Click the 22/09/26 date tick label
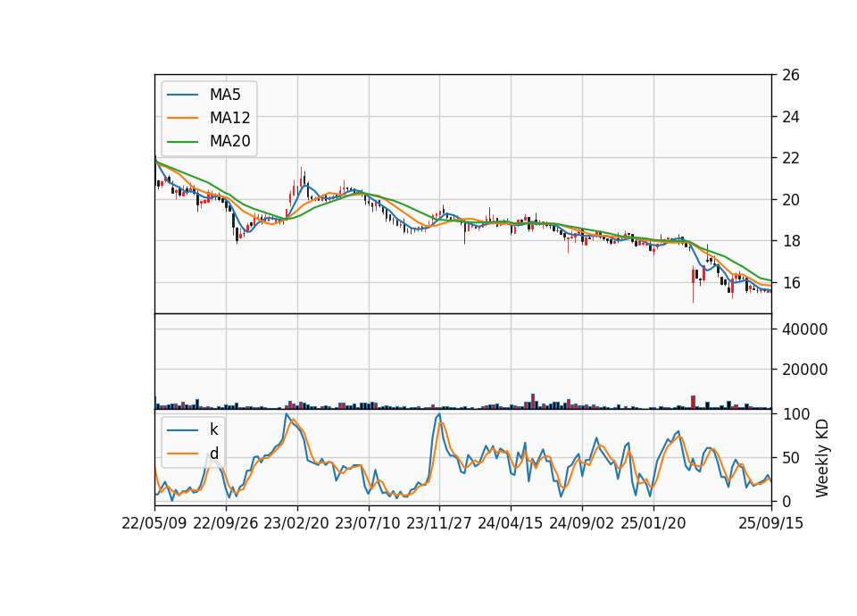This screenshot has width=857, height=616. pos(226,523)
